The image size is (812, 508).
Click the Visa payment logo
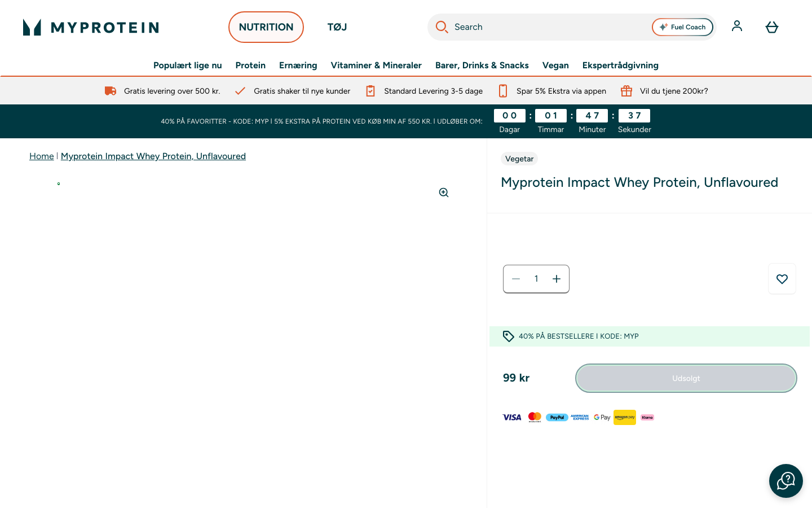[x=512, y=418]
